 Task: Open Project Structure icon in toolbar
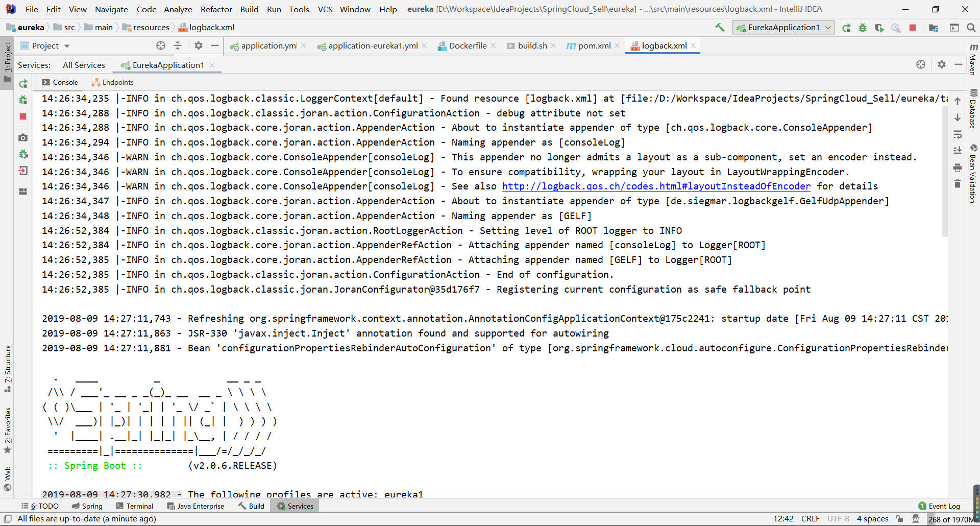coord(934,28)
